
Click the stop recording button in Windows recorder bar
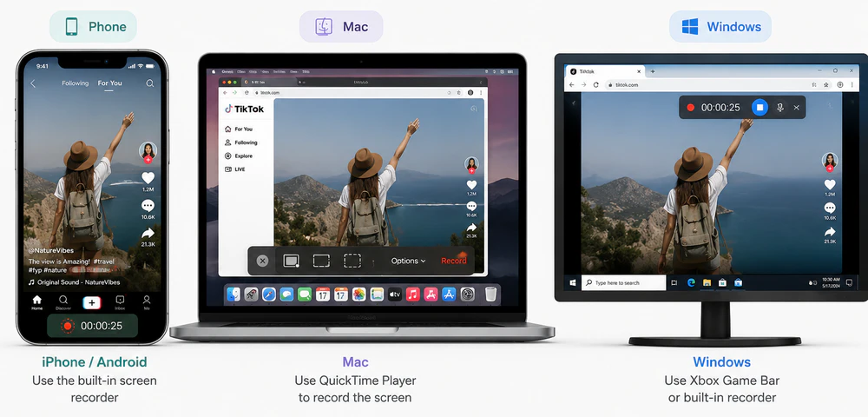(x=760, y=108)
